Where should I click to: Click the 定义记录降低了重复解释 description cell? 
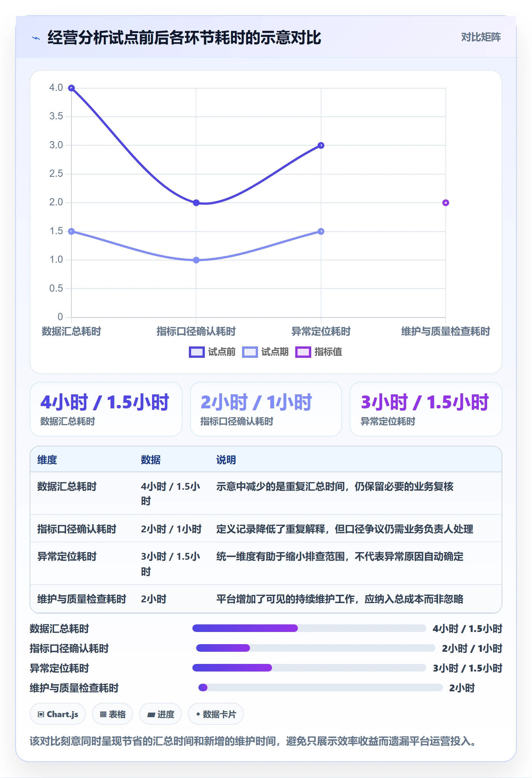coord(345,529)
